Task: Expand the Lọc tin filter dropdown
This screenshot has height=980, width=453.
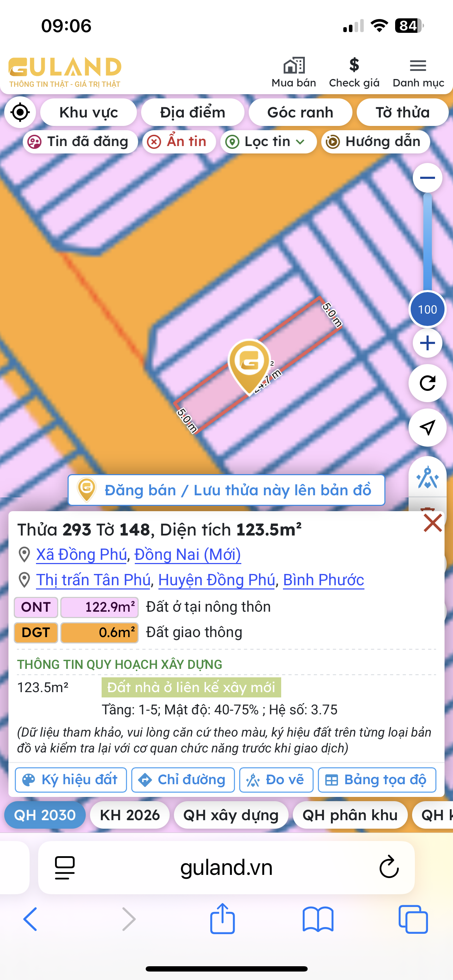Action: 268,141
